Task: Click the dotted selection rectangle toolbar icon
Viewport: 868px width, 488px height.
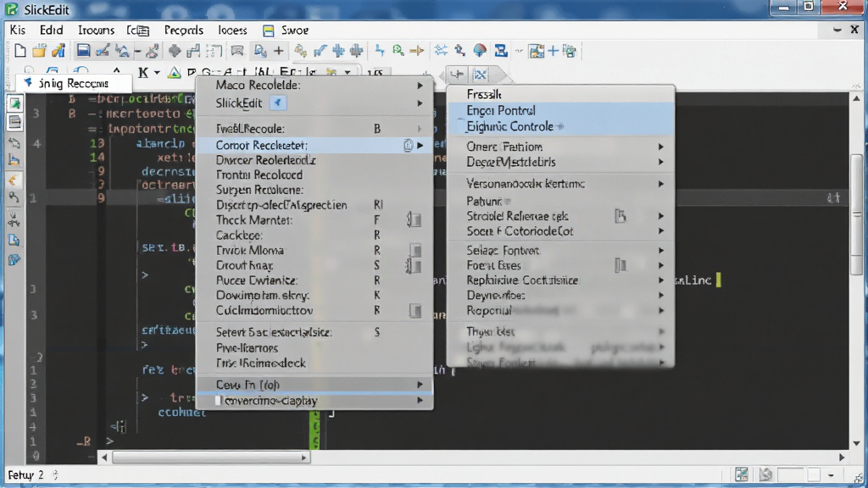Action: click(214, 52)
